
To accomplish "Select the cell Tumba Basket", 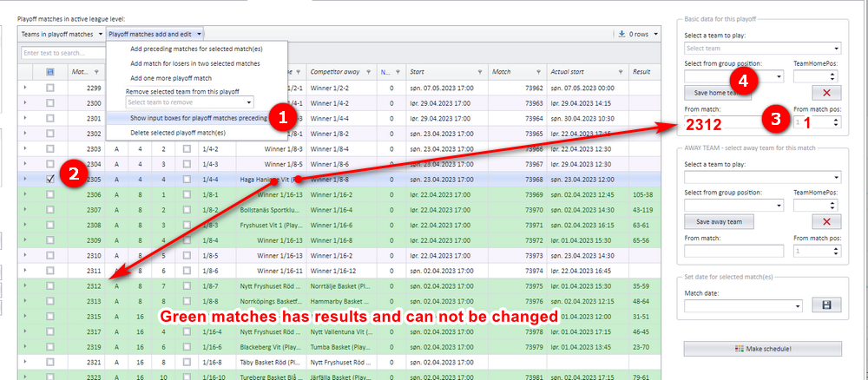I will click(x=342, y=347).
